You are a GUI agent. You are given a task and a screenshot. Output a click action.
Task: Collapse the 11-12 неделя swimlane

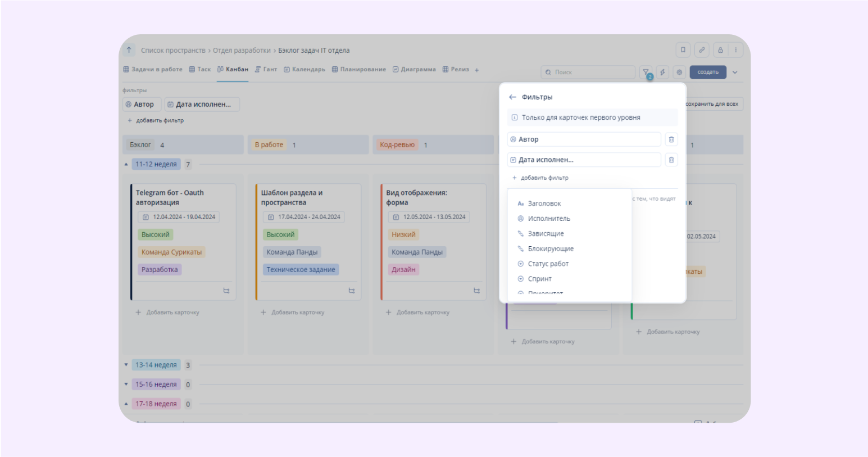point(126,164)
